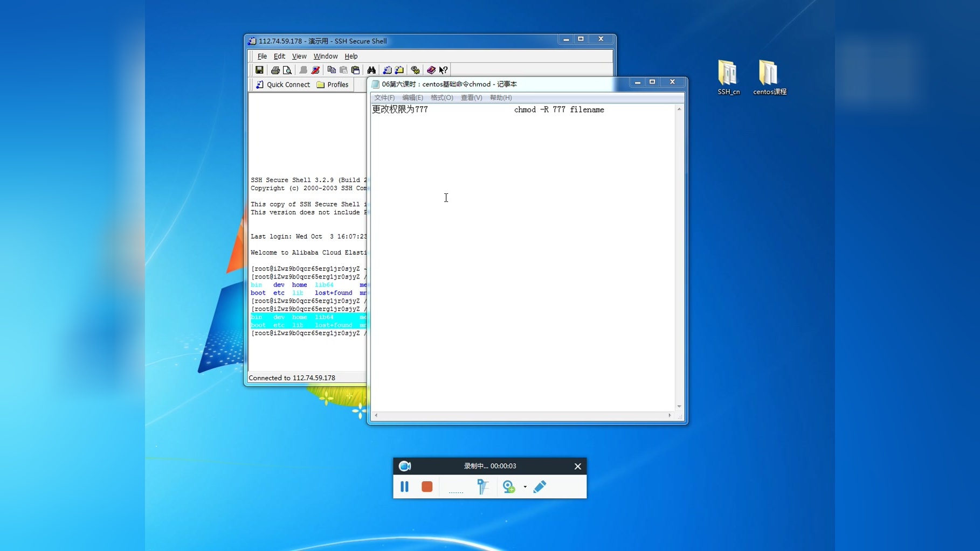This screenshot has width=980, height=551.
Task: Select the pencil annotation tool in recorder
Action: pyautogui.click(x=540, y=486)
